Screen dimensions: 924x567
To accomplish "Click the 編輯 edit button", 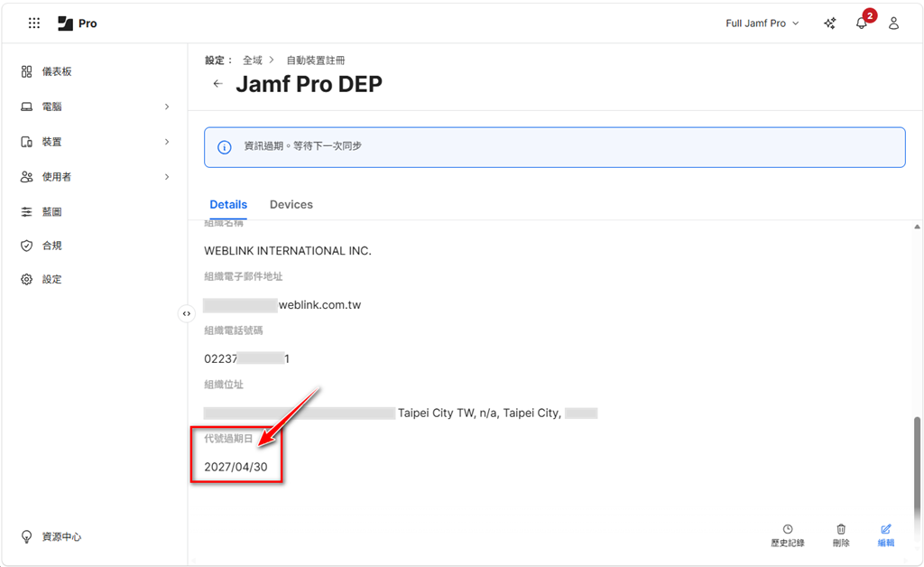I will click(886, 535).
